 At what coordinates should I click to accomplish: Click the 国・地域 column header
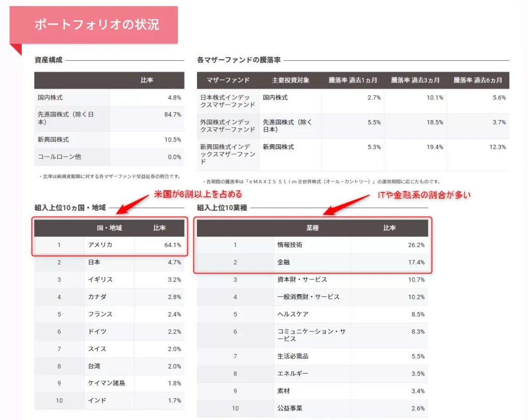[x=109, y=228]
